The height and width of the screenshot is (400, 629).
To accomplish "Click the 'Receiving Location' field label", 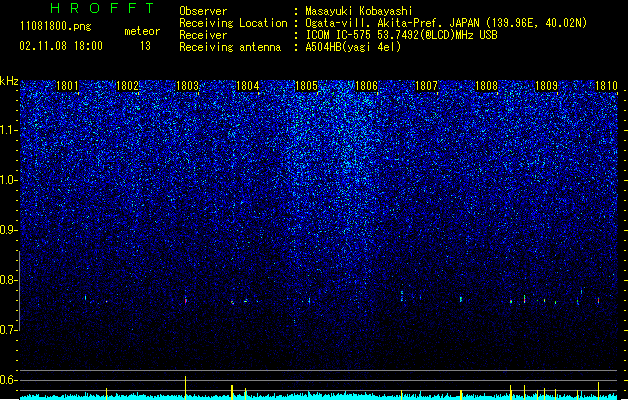I will [x=233, y=23].
